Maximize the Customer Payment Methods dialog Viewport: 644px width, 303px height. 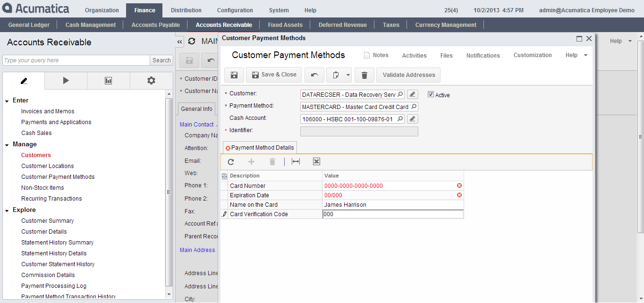[x=579, y=39]
